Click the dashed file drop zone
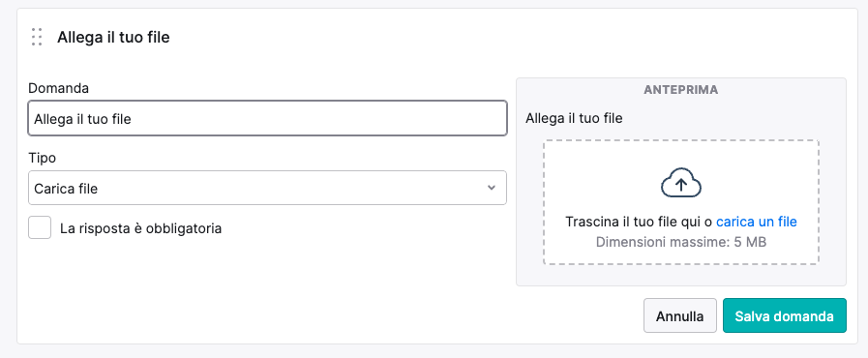Viewport: 868px width, 358px height. tap(681, 202)
